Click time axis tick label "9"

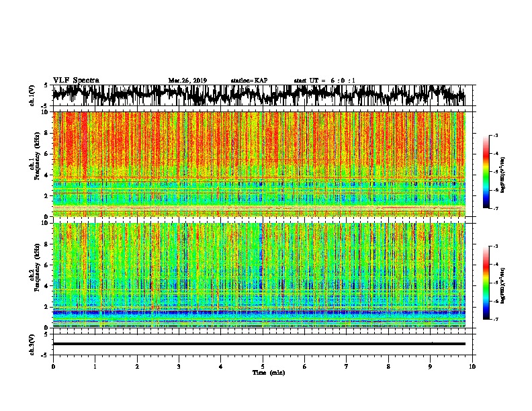(430, 367)
